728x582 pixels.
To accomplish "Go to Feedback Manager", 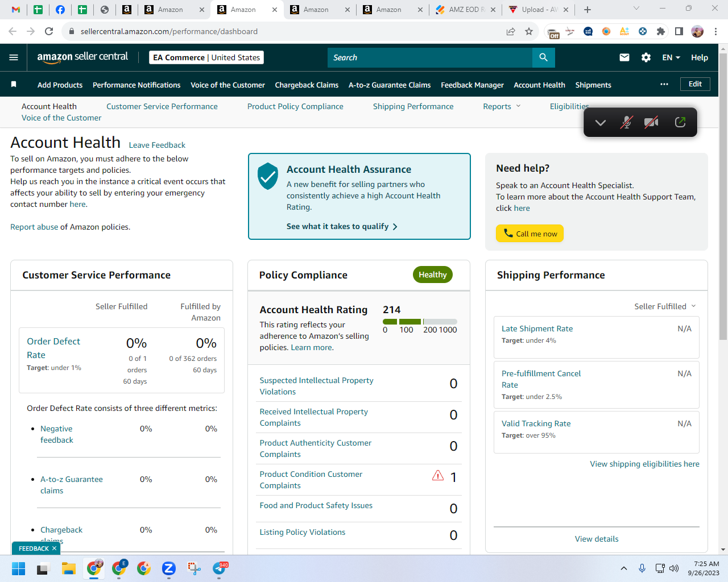I will coord(472,85).
